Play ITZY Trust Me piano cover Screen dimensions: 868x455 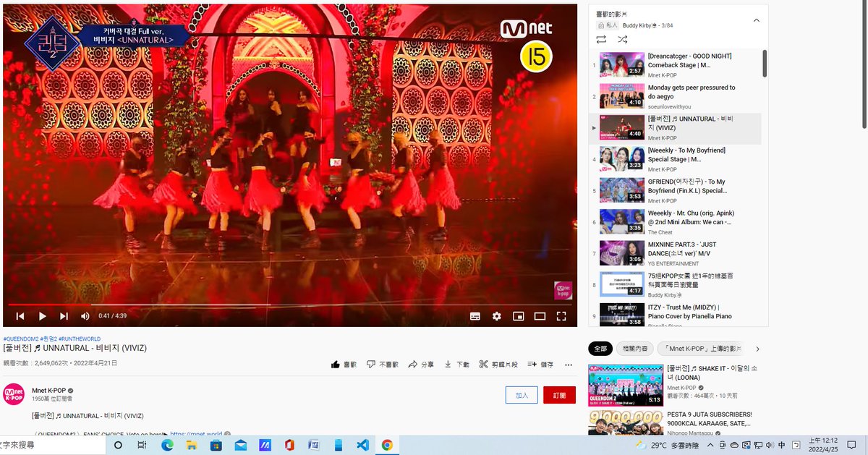[x=676, y=316]
